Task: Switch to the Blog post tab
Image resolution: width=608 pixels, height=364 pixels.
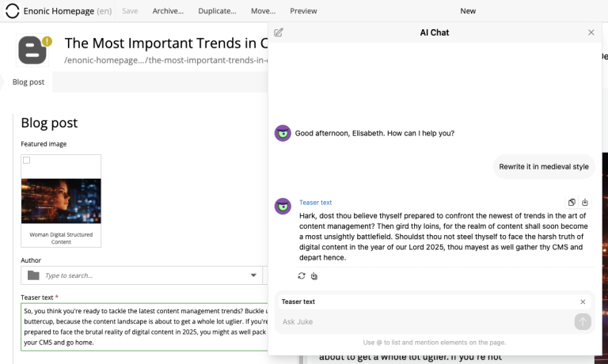Action: [x=28, y=82]
